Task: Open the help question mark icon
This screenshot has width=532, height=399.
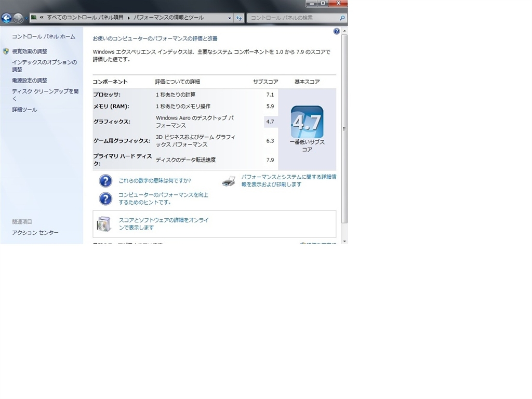Action: pos(336,31)
